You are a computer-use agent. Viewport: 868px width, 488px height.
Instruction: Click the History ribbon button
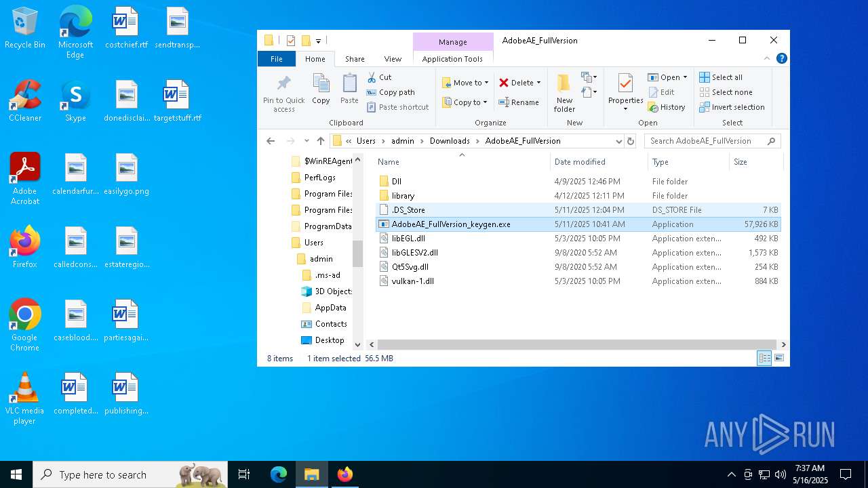(667, 107)
